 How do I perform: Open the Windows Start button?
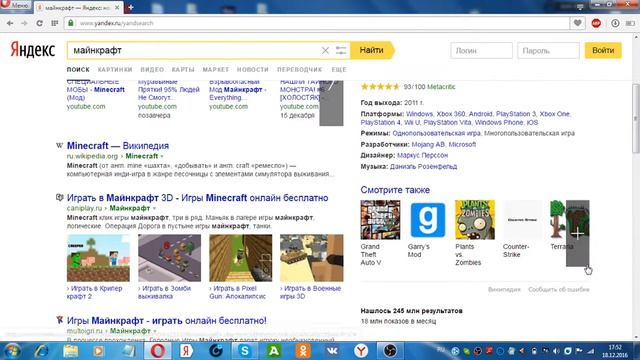11,351
